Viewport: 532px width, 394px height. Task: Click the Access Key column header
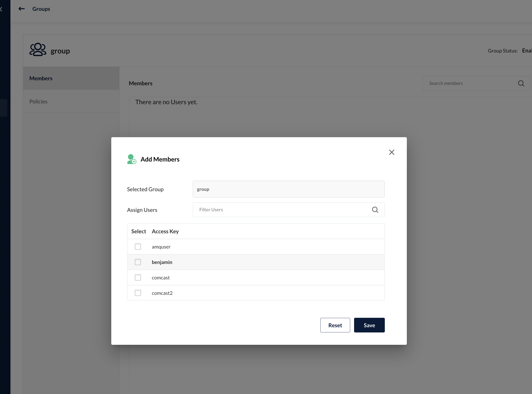(x=165, y=231)
